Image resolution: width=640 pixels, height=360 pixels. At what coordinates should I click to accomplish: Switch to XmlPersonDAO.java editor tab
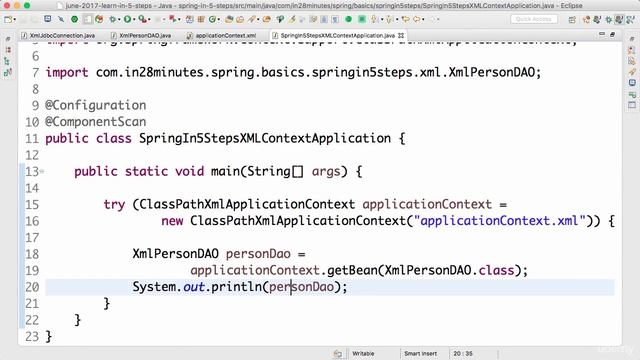click(141, 36)
